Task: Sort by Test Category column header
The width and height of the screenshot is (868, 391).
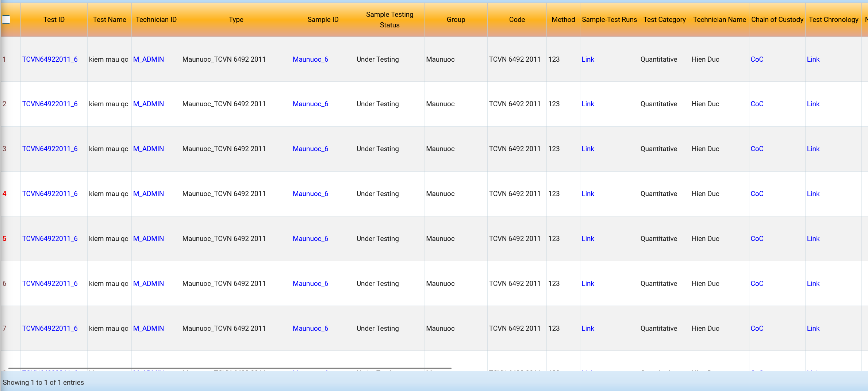Action: point(664,19)
